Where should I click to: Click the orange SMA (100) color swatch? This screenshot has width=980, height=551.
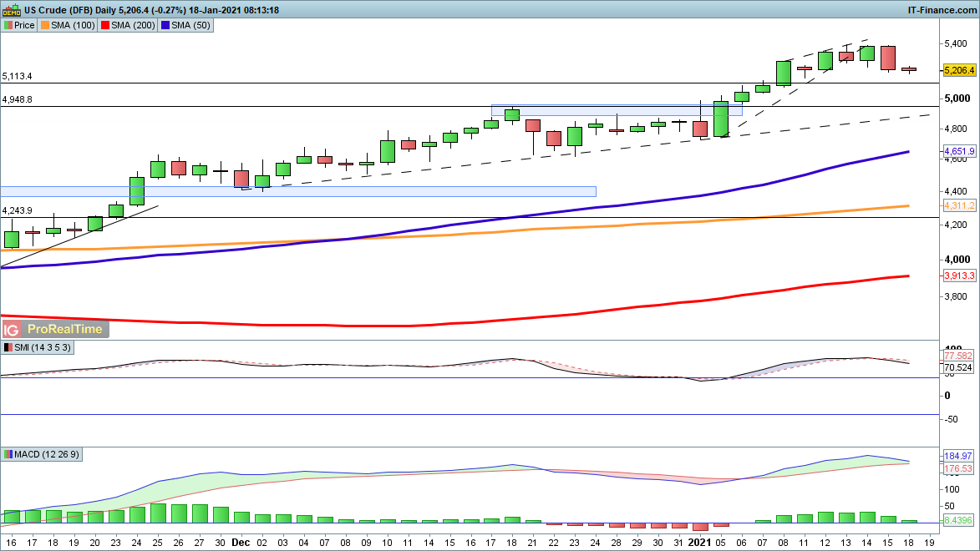[45, 25]
